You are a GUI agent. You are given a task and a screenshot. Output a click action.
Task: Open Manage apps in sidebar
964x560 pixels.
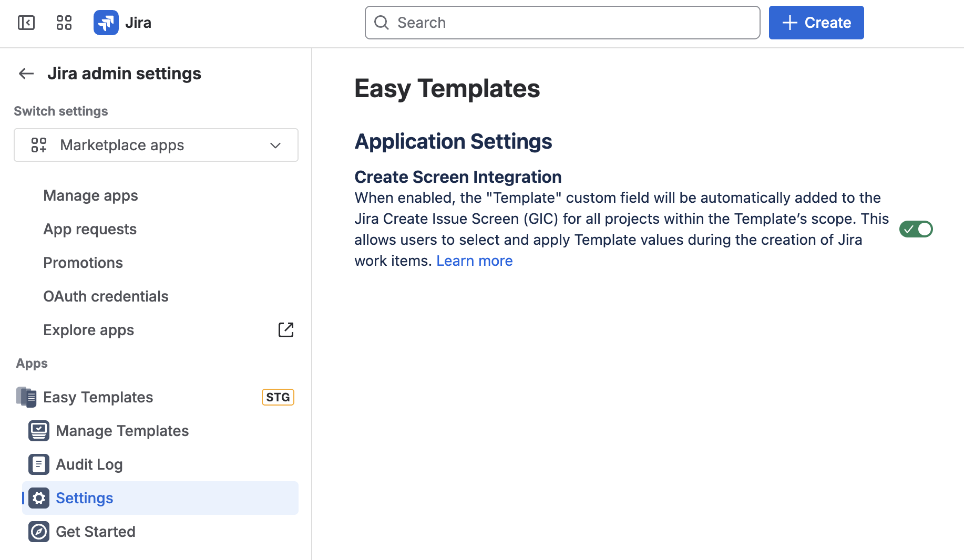click(90, 195)
